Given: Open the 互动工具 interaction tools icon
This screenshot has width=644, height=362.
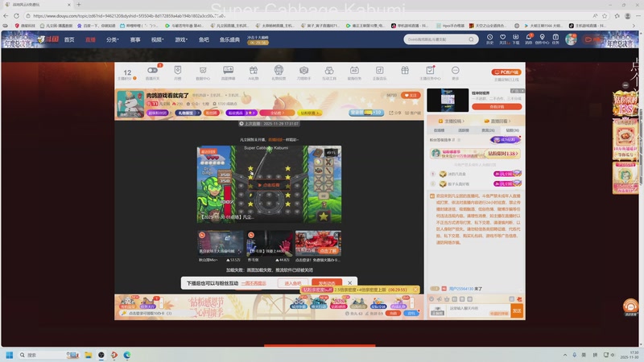Looking at the screenshot, I should (x=329, y=71).
